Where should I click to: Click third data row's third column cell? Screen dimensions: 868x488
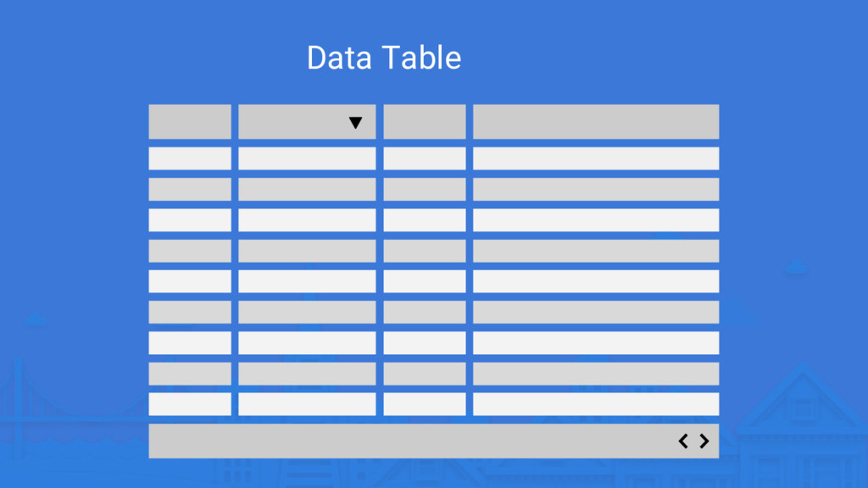pos(425,220)
